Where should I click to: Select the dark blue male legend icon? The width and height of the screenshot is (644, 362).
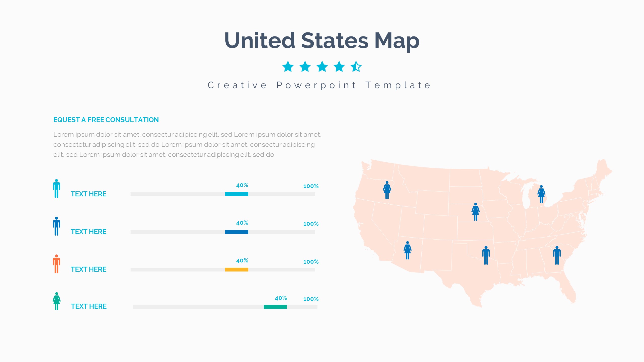(x=56, y=226)
